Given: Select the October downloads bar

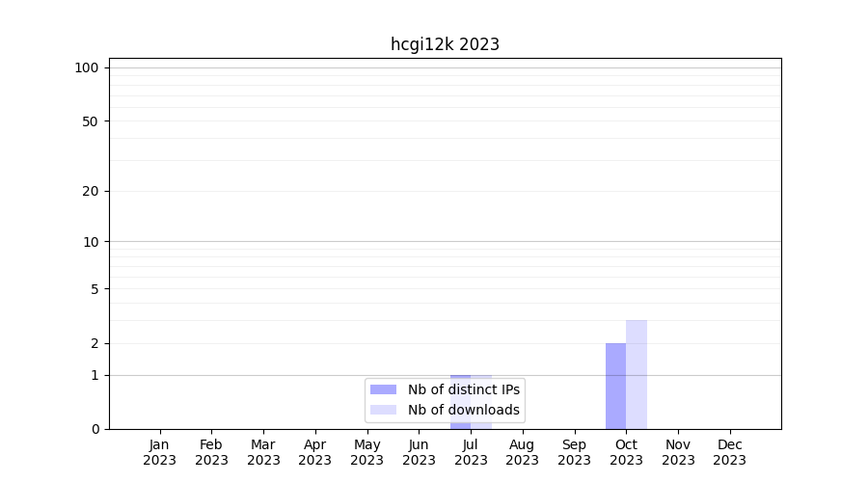Looking at the screenshot, I should [x=637, y=374].
